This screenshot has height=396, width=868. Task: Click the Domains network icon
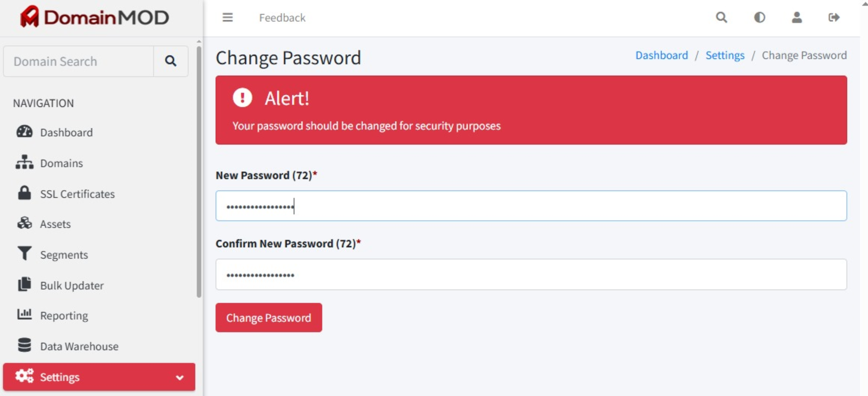pos(25,162)
